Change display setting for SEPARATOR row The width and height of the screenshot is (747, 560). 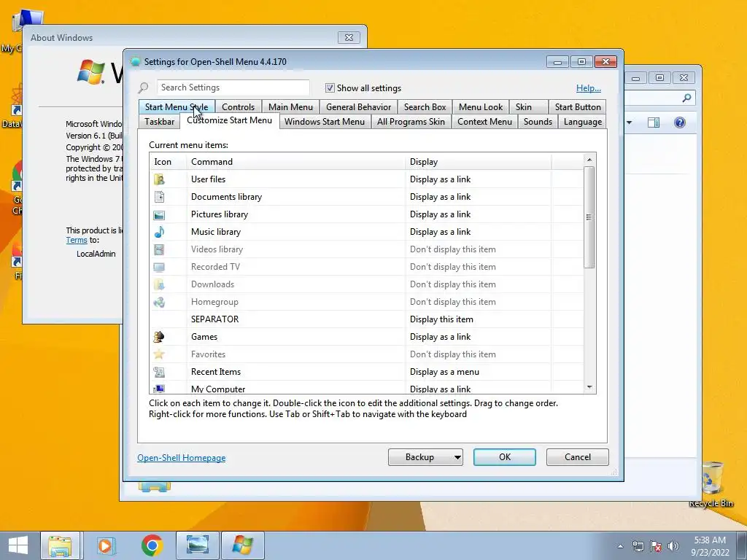pos(479,319)
